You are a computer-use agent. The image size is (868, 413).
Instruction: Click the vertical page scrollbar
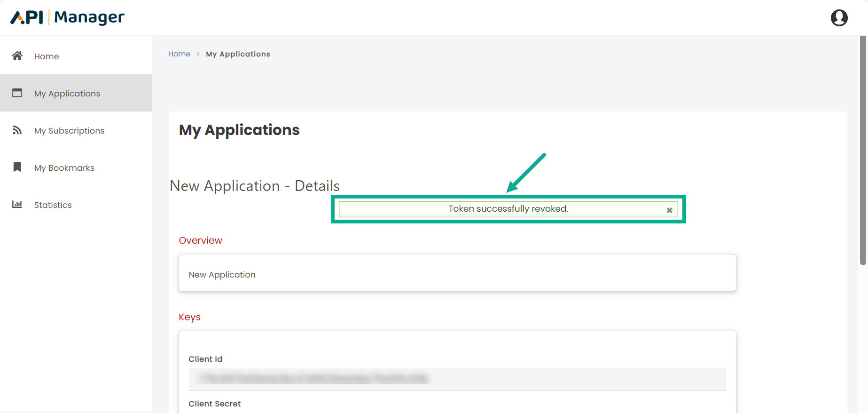[862, 151]
